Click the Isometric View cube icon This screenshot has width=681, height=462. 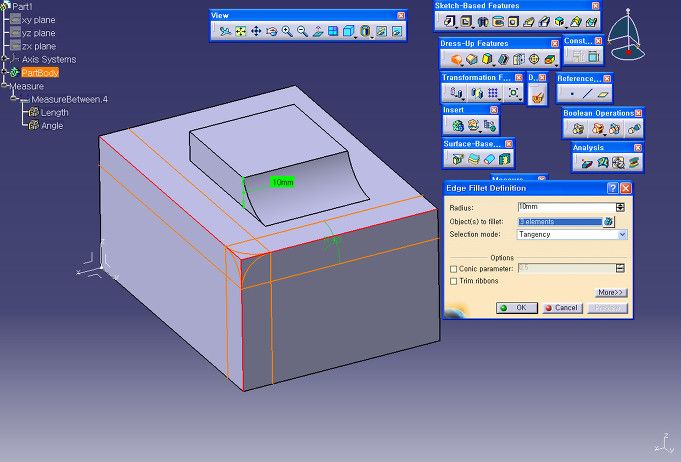click(348, 31)
